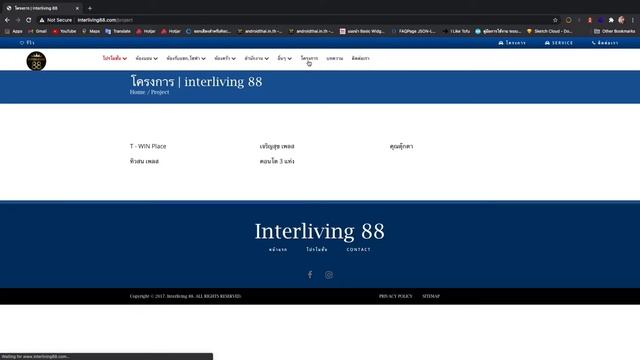Click Home in the breadcrumb
The width and height of the screenshot is (640, 360).
tap(137, 92)
